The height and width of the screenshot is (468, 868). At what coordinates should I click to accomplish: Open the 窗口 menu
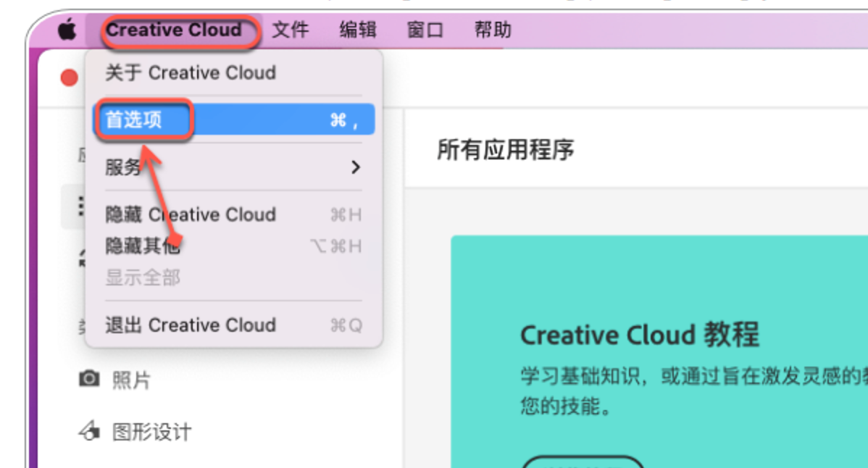tap(425, 29)
